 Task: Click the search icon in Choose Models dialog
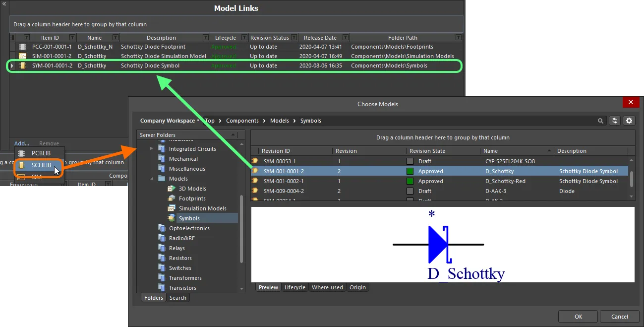coord(600,121)
